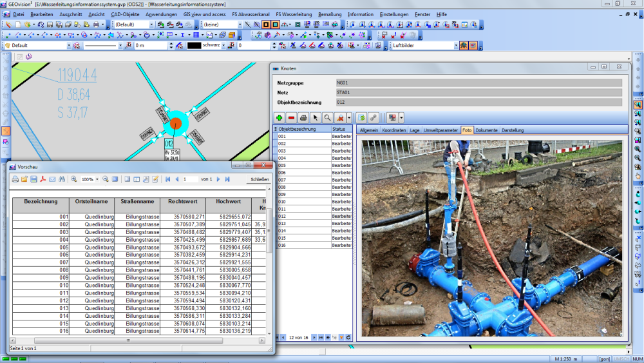Click the red minus delete-node icon
This screenshot has height=363, width=644.
(x=291, y=118)
